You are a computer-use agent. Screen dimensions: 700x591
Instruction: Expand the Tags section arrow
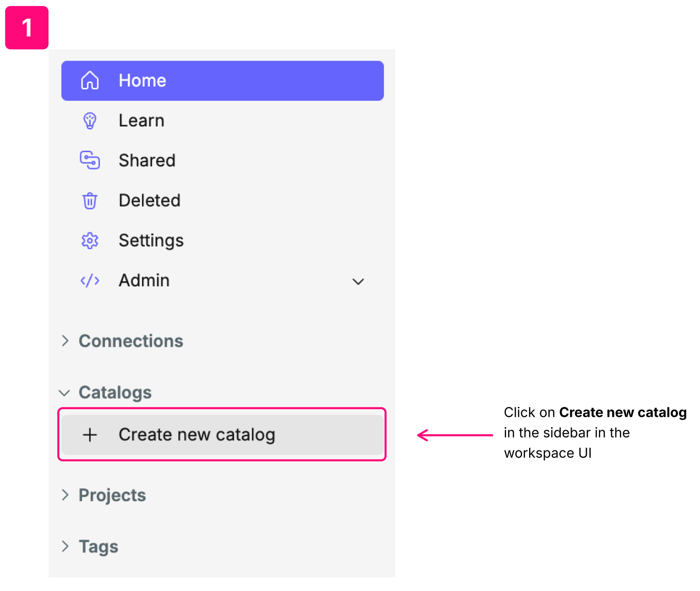[x=65, y=546]
